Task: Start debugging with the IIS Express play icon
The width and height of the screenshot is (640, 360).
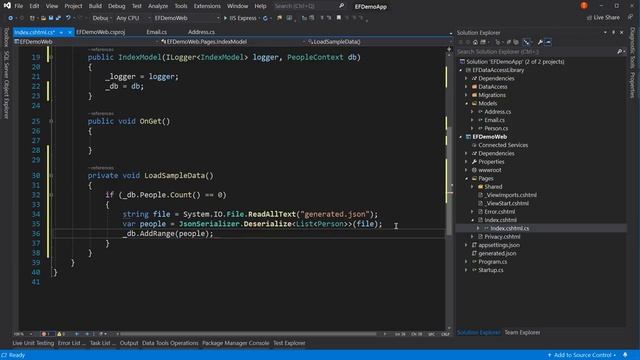Action: [x=225, y=18]
